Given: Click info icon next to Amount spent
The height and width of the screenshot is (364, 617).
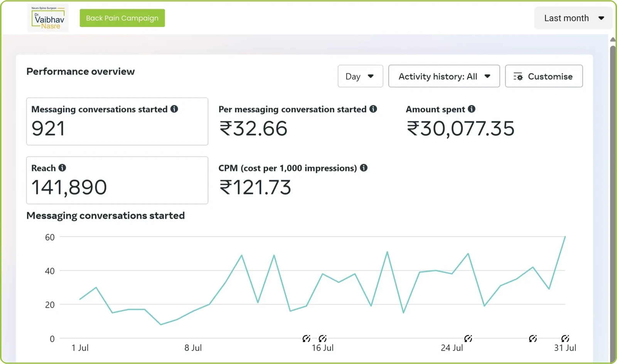Looking at the screenshot, I should [472, 109].
